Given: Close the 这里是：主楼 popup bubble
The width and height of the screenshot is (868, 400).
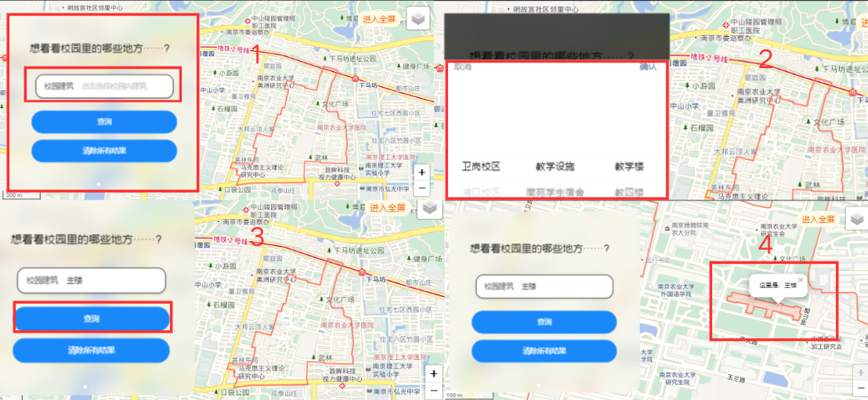Looking at the screenshot, I should pyautogui.click(x=801, y=279).
